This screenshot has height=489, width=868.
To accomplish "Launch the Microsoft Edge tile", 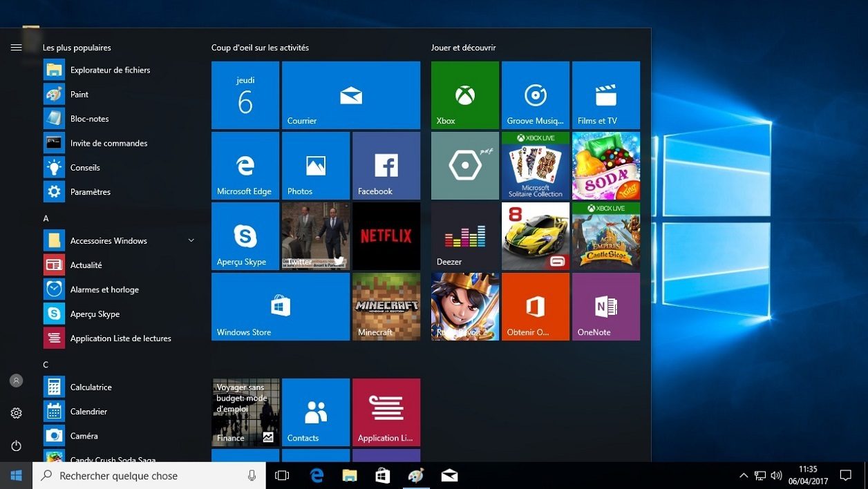I will click(245, 166).
